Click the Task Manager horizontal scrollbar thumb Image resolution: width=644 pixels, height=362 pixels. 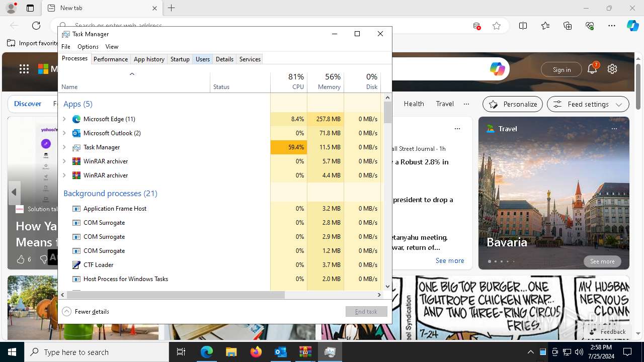click(176, 295)
